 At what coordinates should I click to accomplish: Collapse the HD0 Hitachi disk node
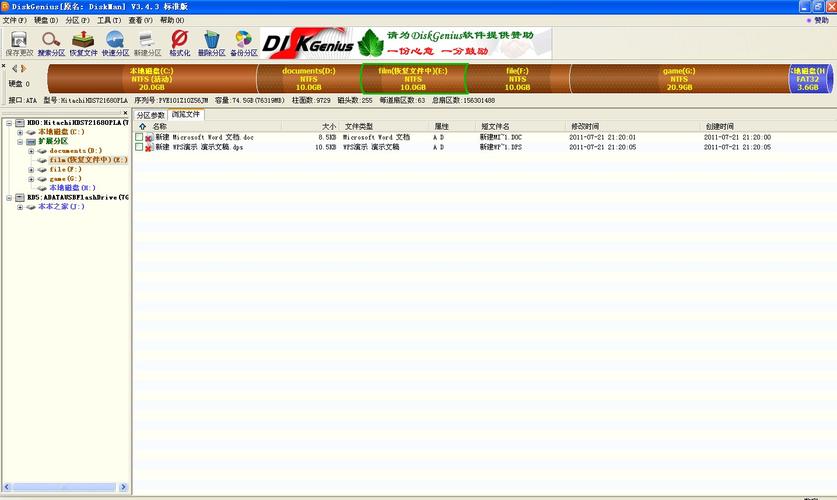pyautogui.click(x=9, y=123)
